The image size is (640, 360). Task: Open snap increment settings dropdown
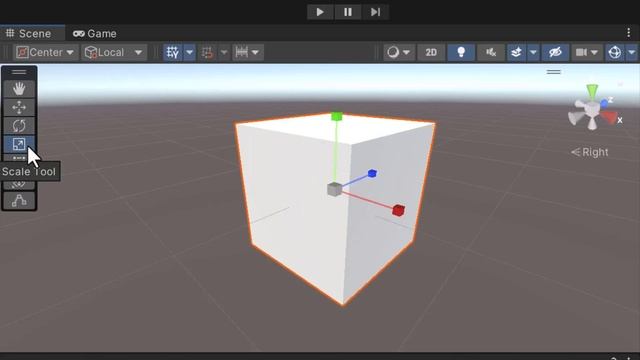pyautogui.click(x=248, y=52)
